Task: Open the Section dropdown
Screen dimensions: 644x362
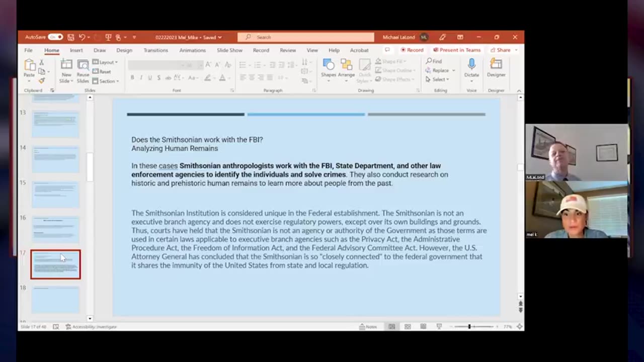Action: pyautogui.click(x=106, y=81)
